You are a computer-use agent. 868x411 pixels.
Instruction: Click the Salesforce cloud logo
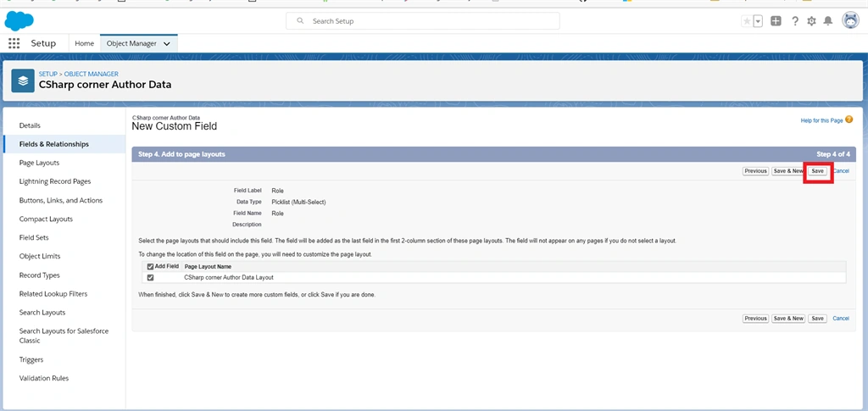click(x=19, y=21)
